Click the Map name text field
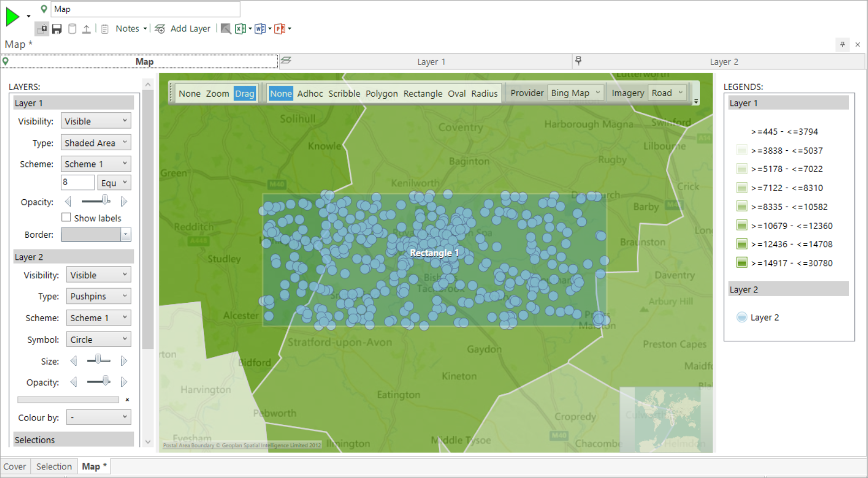868x478 pixels. click(x=145, y=9)
